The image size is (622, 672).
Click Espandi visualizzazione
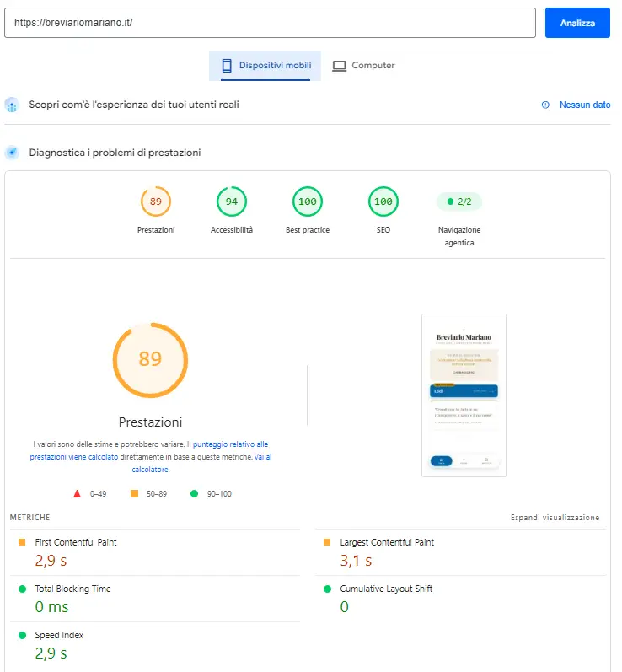pos(555,518)
